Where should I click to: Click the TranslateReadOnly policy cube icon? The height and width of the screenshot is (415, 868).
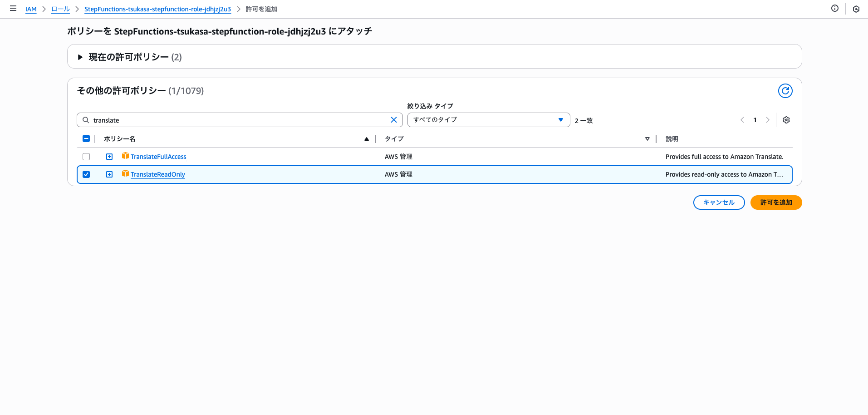click(125, 173)
